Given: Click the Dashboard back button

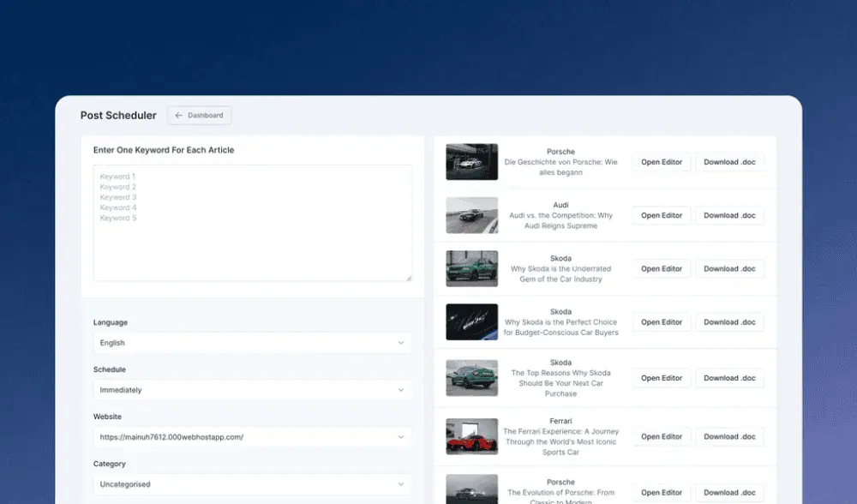Looking at the screenshot, I should [x=199, y=116].
